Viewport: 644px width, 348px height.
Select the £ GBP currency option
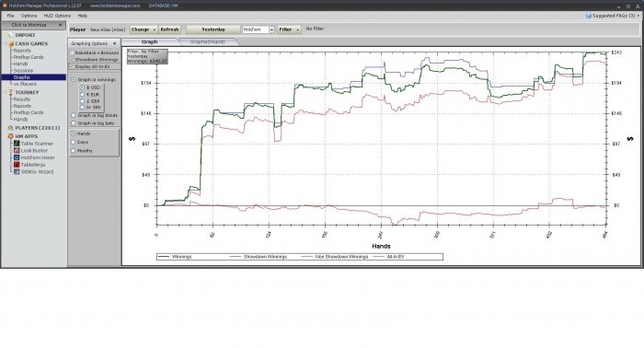point(82,100)
